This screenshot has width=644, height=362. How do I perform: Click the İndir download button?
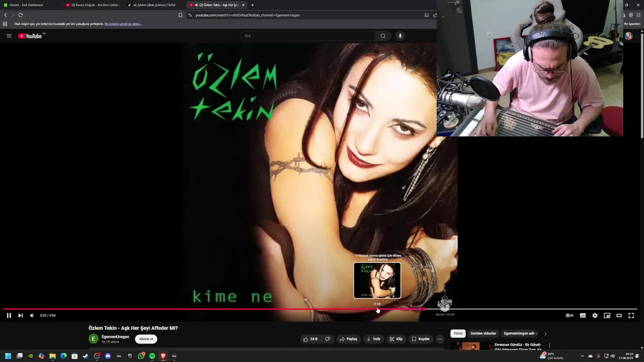coord(373,339)
